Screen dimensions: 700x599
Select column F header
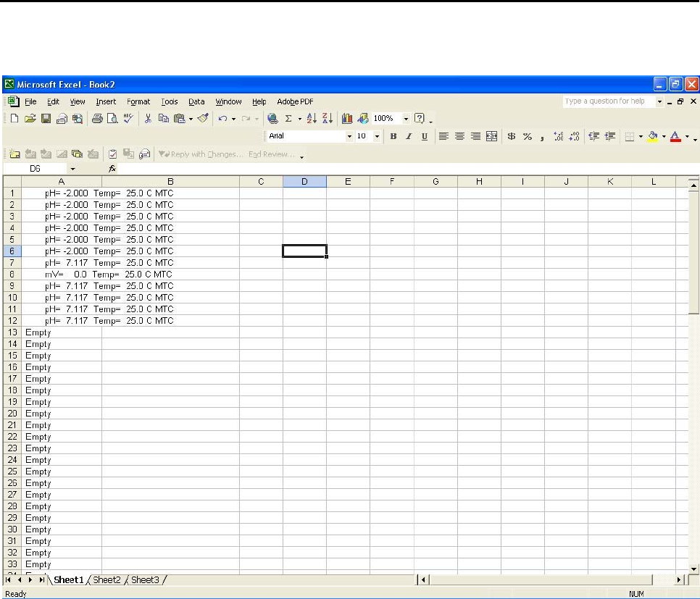coord(391,182)
